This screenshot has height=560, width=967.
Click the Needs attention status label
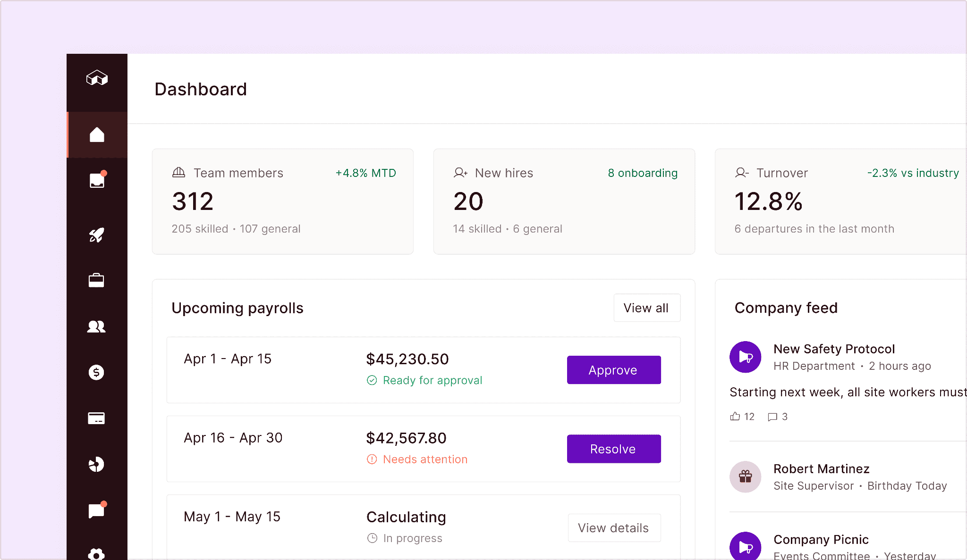click(x=425, y=459)
